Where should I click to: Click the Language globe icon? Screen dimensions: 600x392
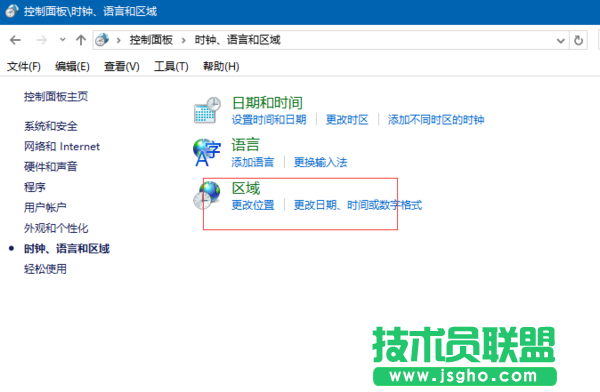coord(207,152)
